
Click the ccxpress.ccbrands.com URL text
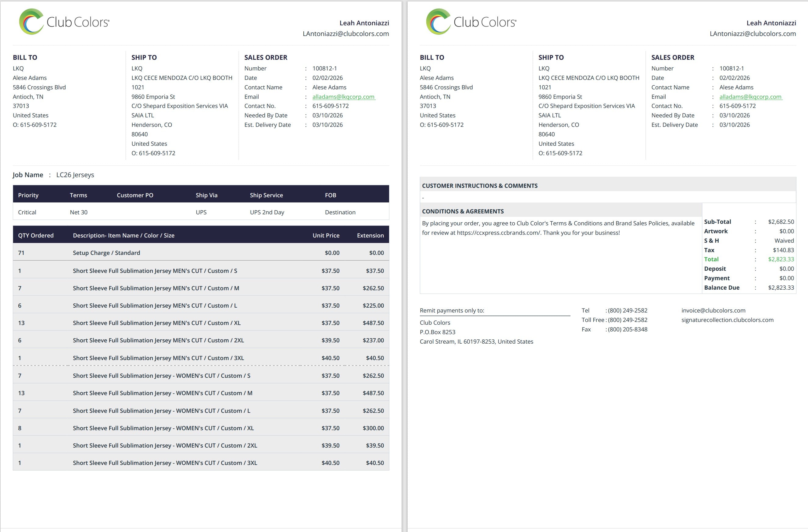tap(498, 233)
